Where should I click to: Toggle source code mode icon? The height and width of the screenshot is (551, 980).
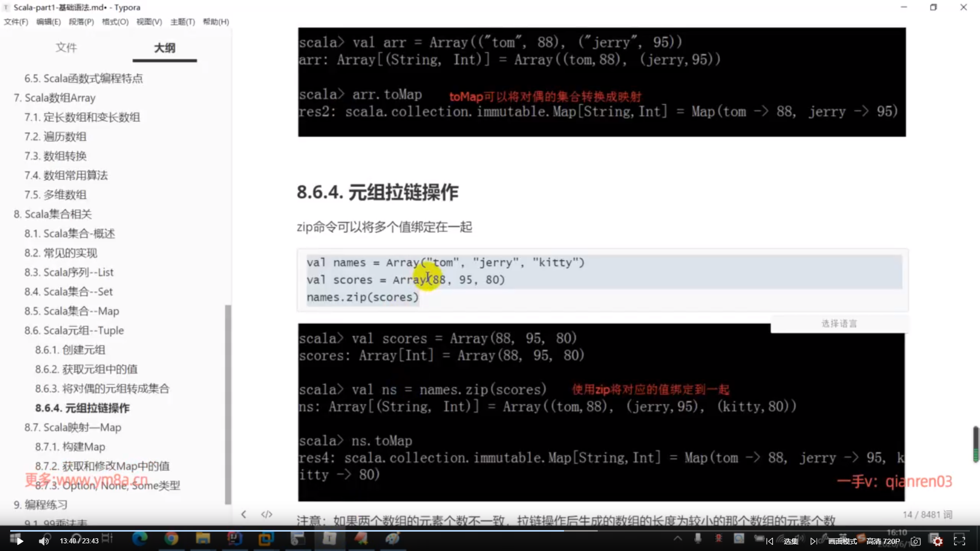point(266,514)
